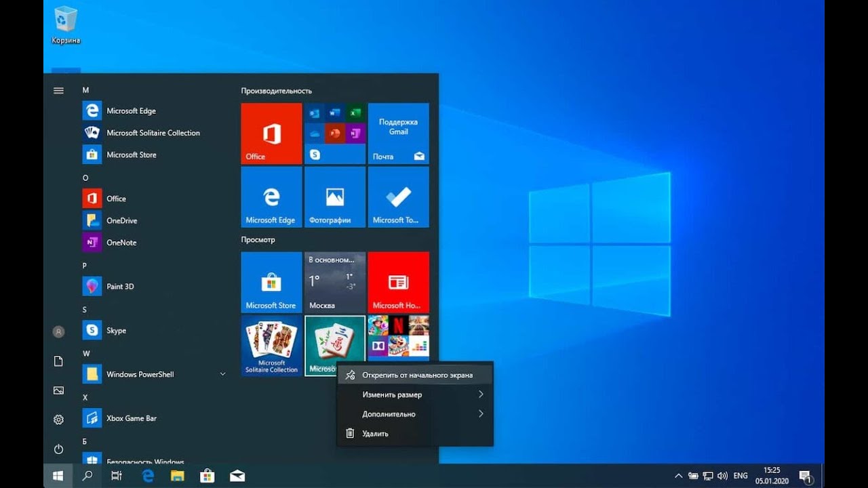The height and width of the screenshot is (488, 868).
Task: Open the Solitaire Collection tile
Action: [271, 346]
